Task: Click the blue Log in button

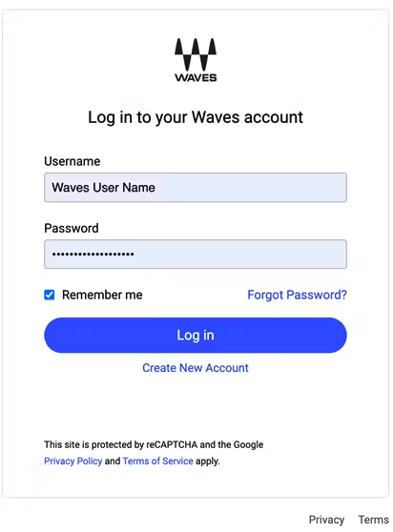Action: (x=196, y=336)
